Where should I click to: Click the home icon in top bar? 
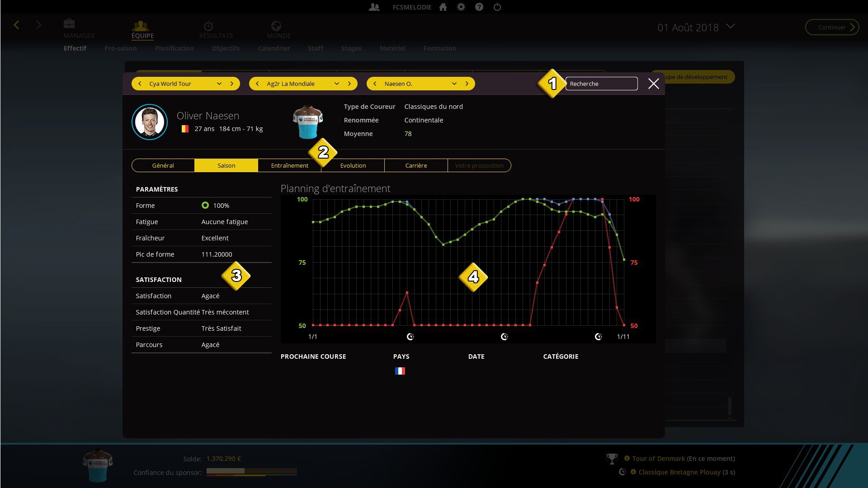point(443,7)
